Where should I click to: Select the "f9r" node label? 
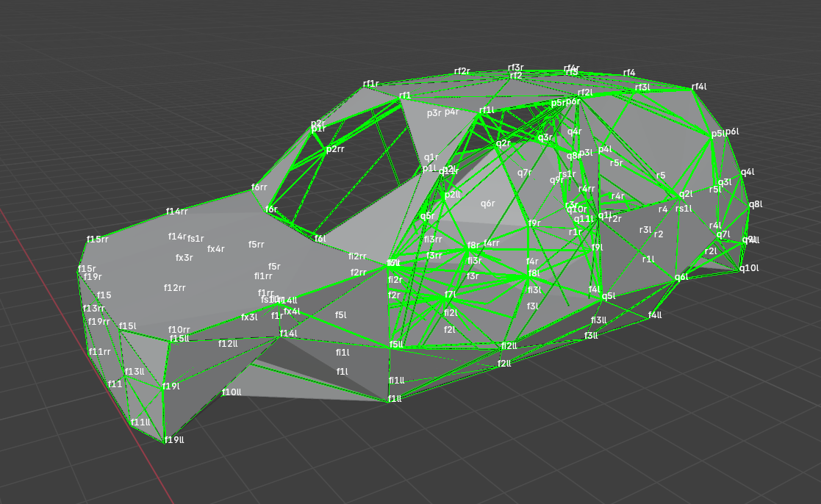[534, 223]
